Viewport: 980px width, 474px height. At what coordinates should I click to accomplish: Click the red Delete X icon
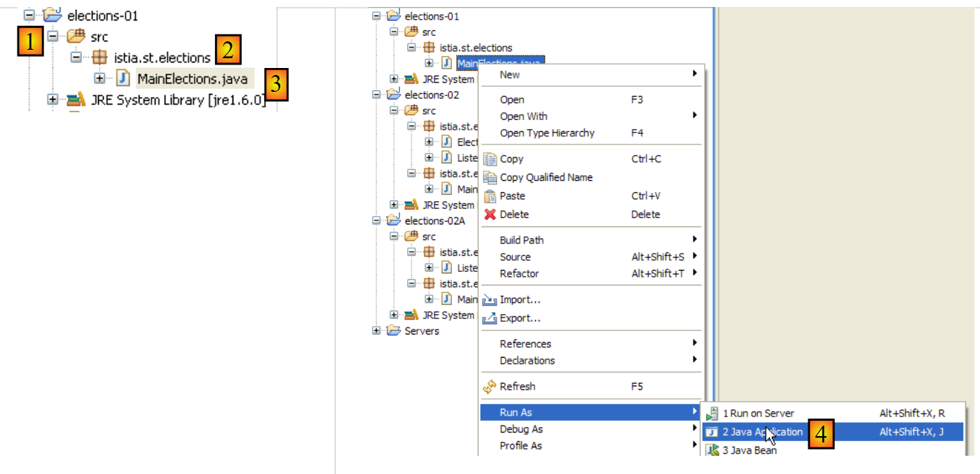pos(490,215)
